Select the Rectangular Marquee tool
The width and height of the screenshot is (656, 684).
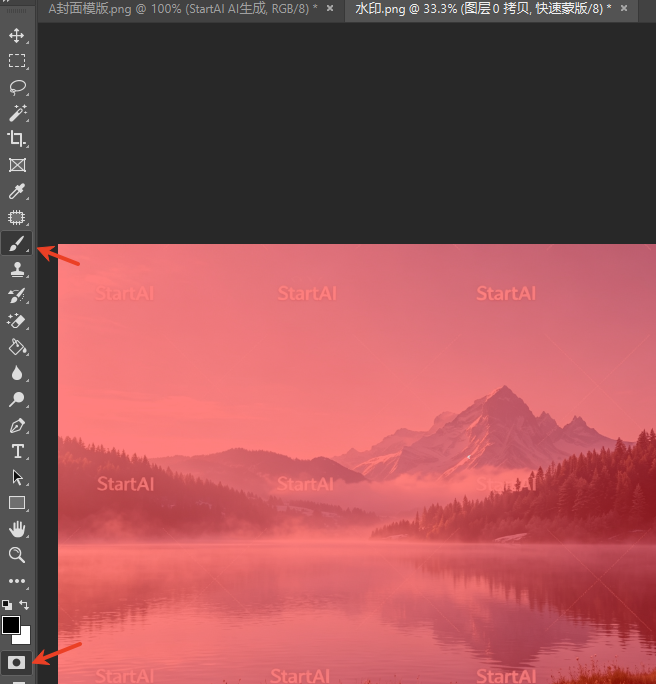[x=17, y=61]
